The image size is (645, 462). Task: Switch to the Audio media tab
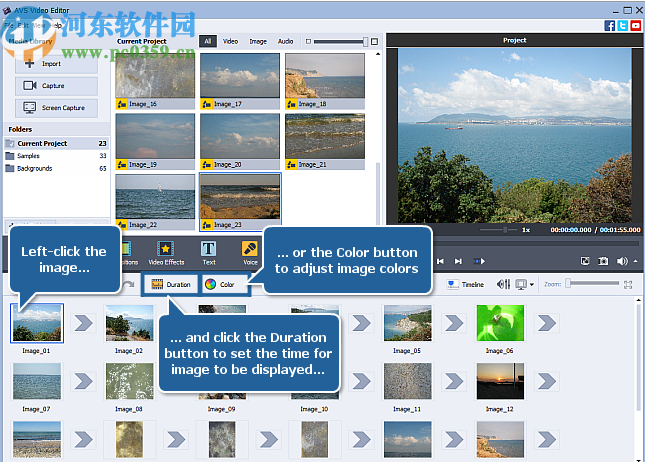[x=285, y=41]
